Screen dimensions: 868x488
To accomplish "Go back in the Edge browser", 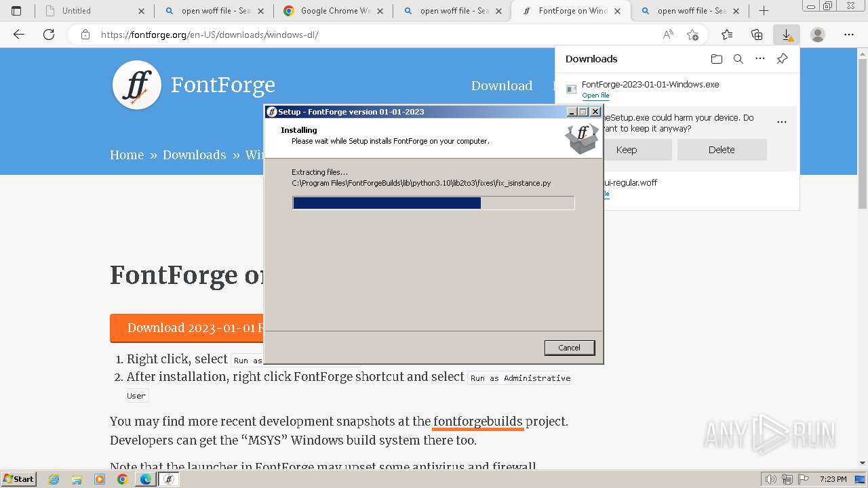I will [x=19, y=35].
